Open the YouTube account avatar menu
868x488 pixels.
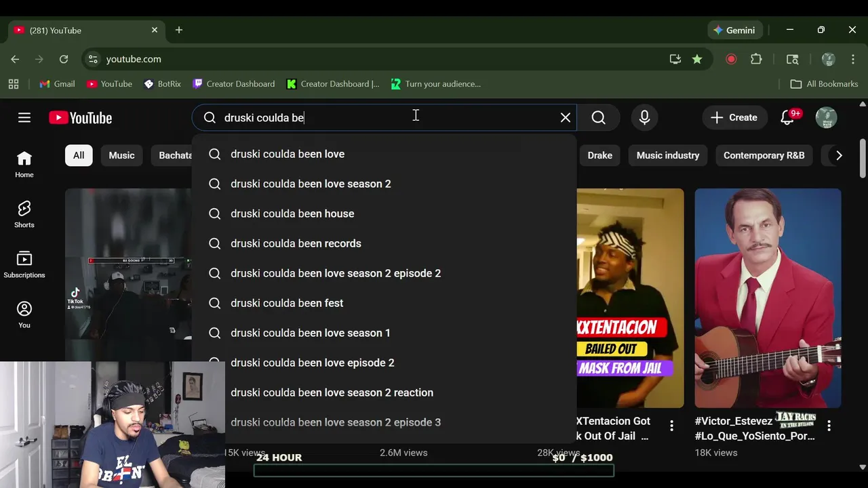pyautogui.click(x=826, y=117)
